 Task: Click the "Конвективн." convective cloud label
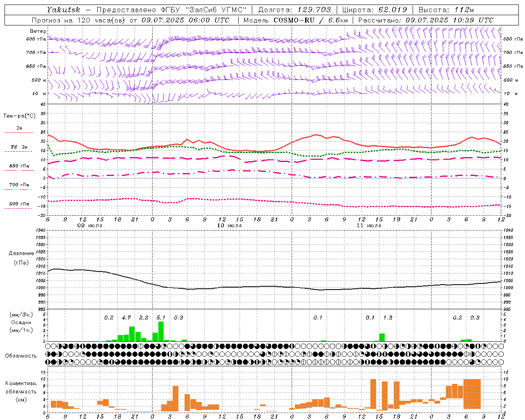(21, 383)
